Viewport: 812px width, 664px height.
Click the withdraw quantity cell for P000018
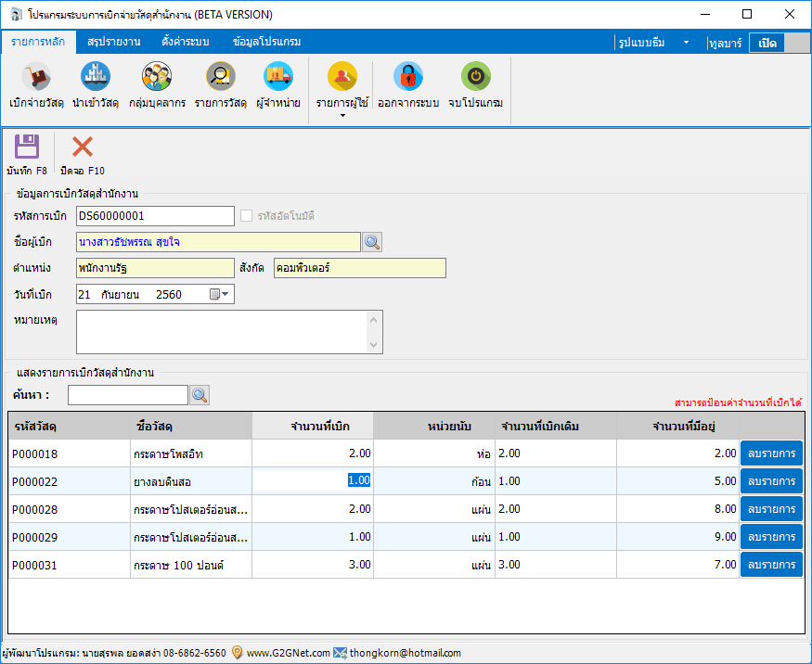[313, 453]
